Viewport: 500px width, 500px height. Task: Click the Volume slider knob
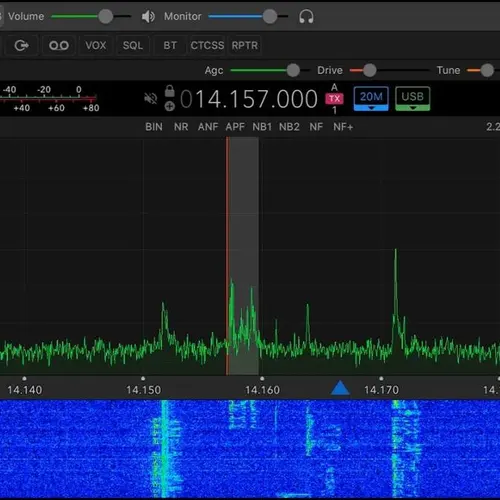pos(105,16)
